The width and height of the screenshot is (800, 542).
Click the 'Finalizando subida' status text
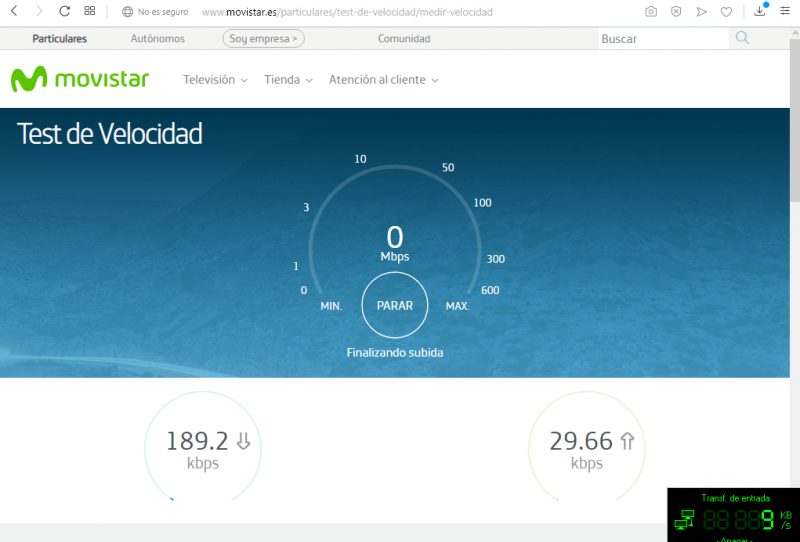point(395,353)
